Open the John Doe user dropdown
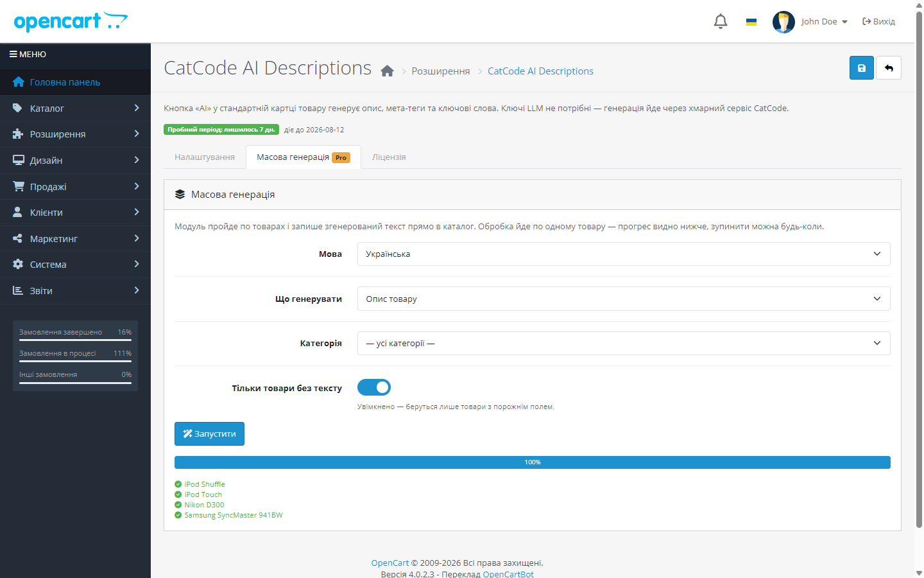Image resolution: width=924 pixels, height=578 pixels. 824,21
